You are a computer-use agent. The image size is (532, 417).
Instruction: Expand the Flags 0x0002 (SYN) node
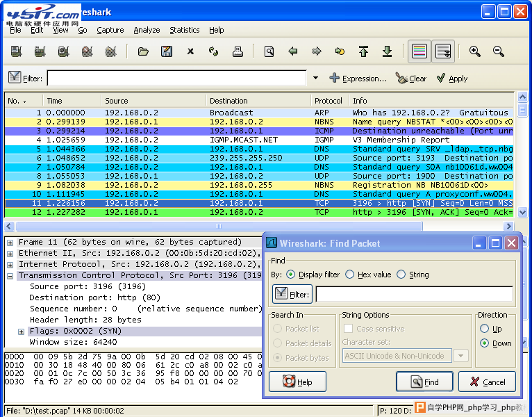[21, 332]
